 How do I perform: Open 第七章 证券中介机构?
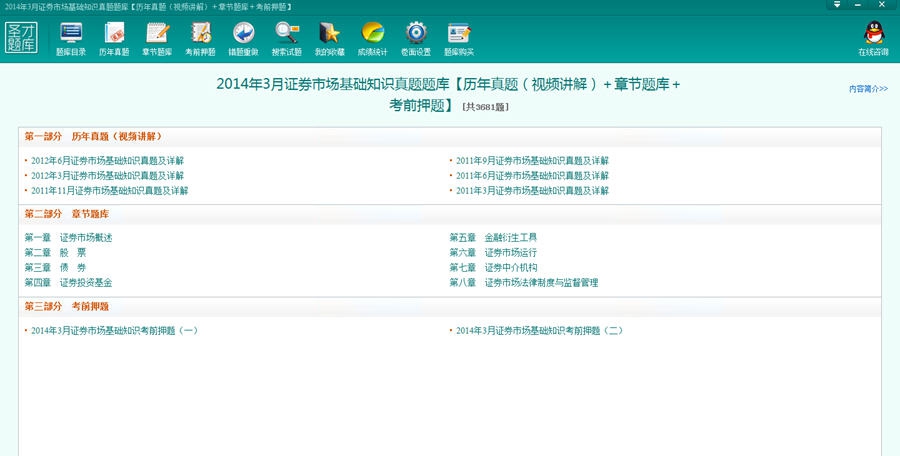coord(493,268)
